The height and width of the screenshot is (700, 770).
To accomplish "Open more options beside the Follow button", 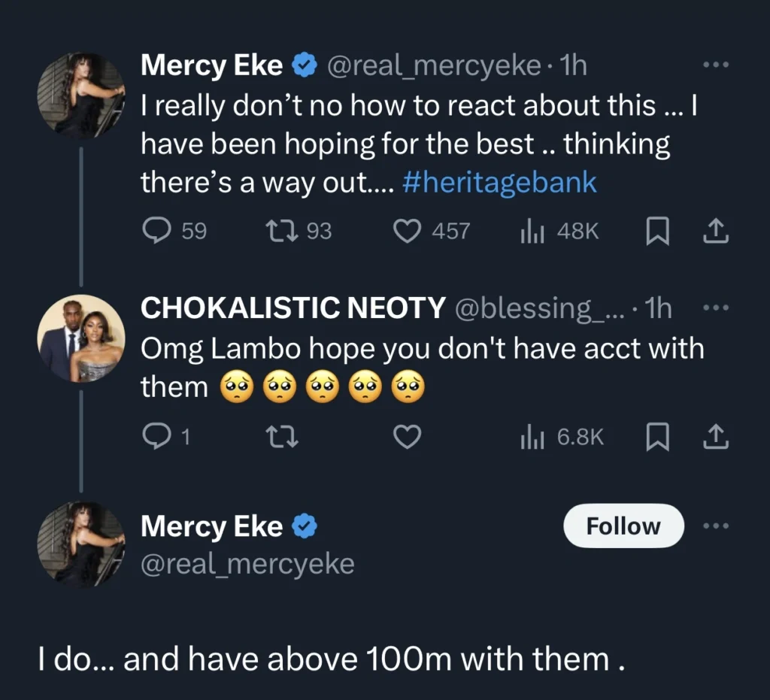I will (x=715, y=526).
